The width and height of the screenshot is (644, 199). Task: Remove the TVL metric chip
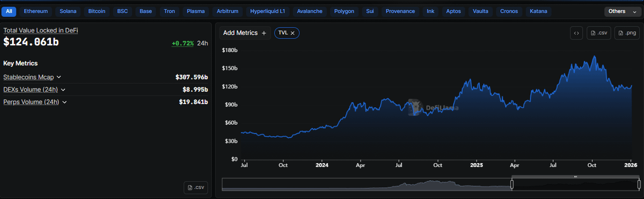tap(292, 33)
